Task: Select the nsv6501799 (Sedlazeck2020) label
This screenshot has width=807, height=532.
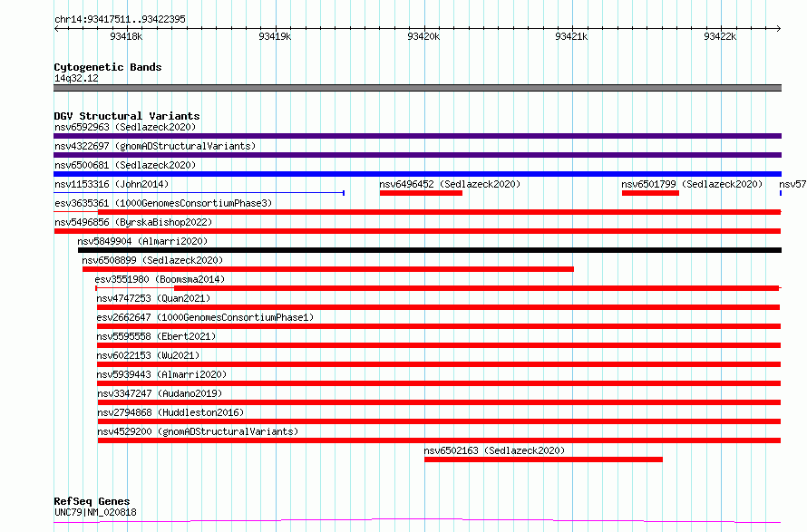Action: [x=692, y=184]
